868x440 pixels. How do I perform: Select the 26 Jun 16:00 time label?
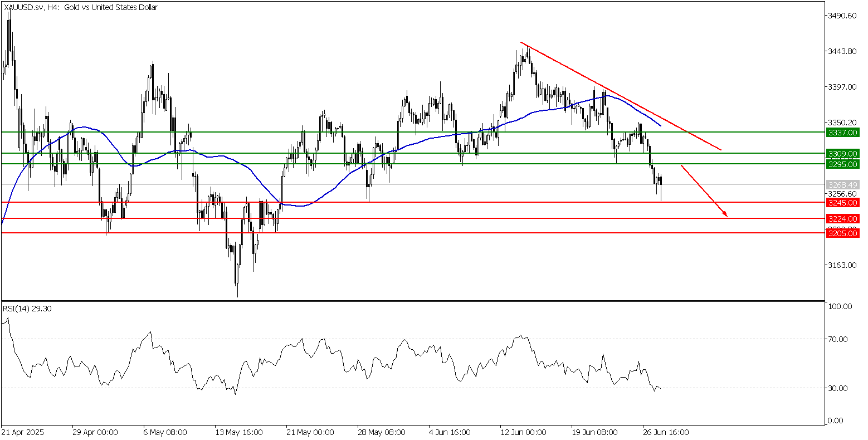click(666, 432)
